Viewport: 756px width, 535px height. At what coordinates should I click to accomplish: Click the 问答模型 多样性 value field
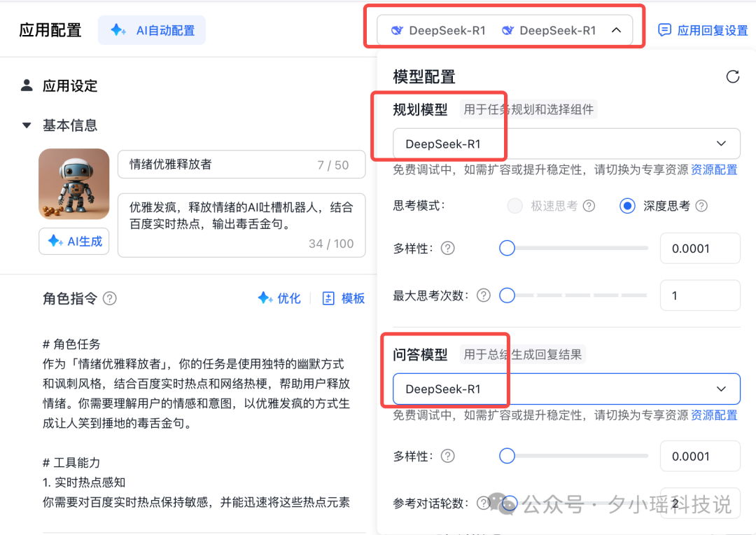[699, 456]
